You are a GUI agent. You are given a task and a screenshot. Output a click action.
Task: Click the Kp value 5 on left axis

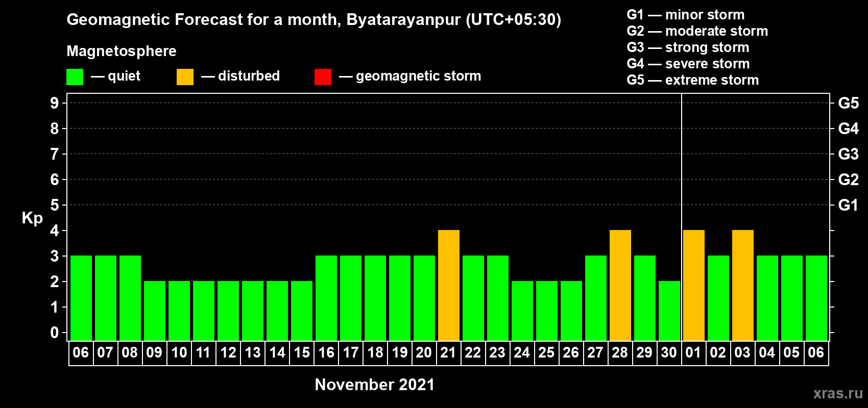55,205
